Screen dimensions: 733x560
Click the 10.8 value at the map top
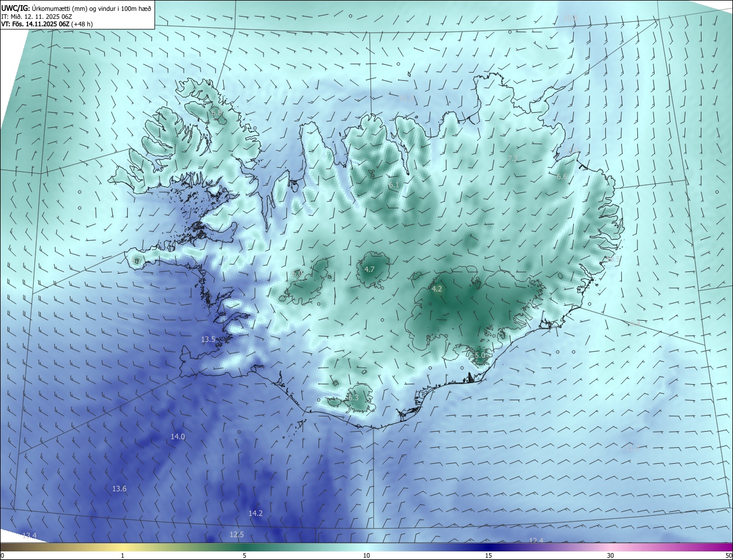tap(570, 18)
